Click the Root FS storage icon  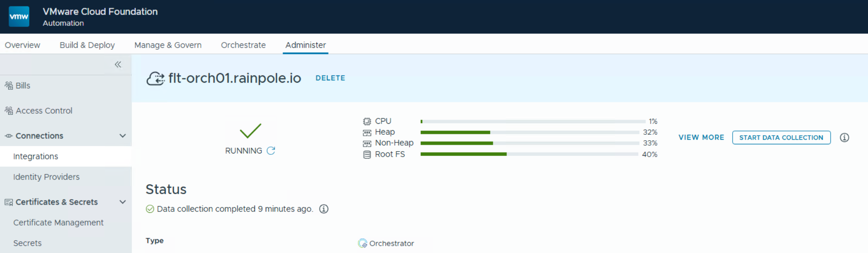point(367,154)
